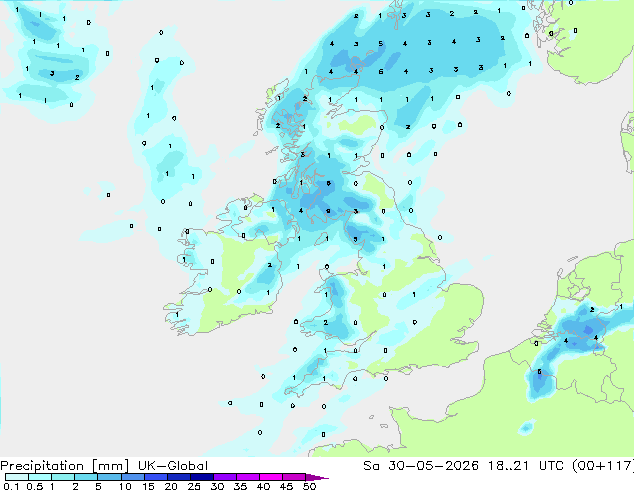This screenshot has width=634, height=490.
Task: Pick the 35–40 mm violet legend box
Action: click(x=248, y=477)
